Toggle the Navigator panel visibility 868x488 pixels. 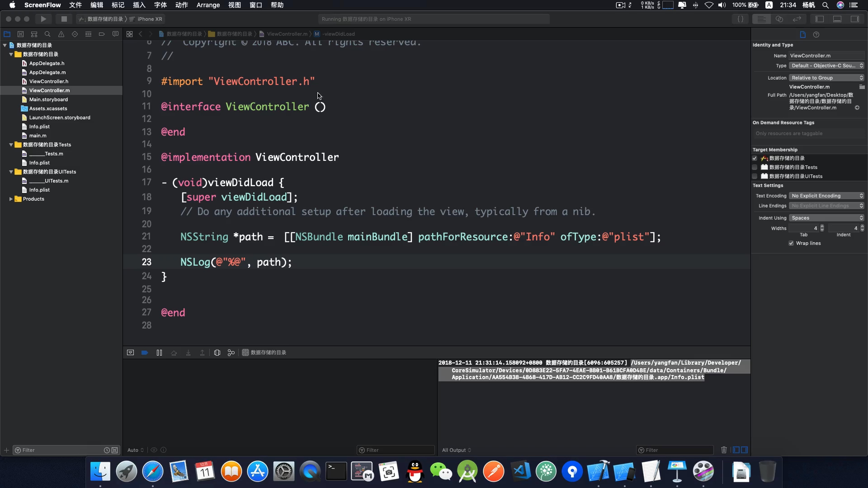click(x=820, y=19)
